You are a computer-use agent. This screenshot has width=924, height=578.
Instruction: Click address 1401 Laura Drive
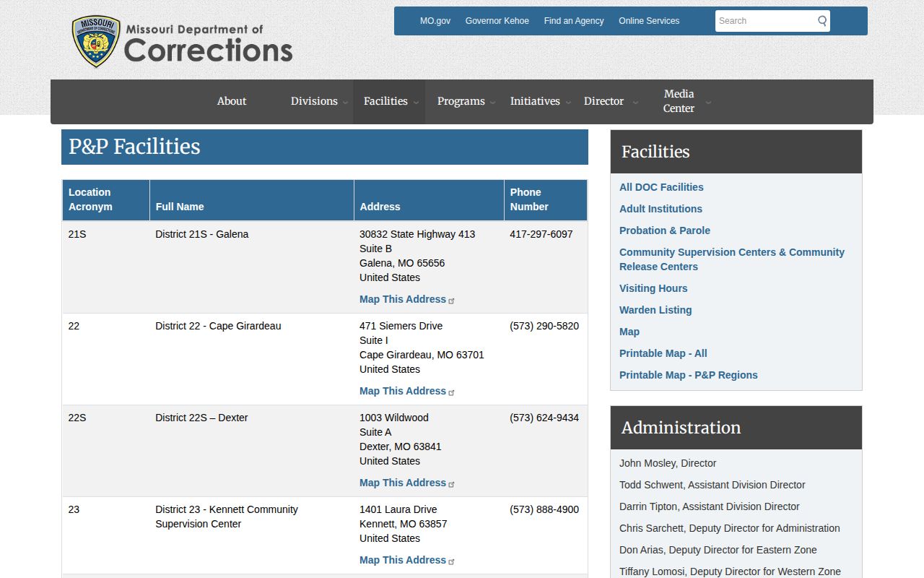[398, 509]
